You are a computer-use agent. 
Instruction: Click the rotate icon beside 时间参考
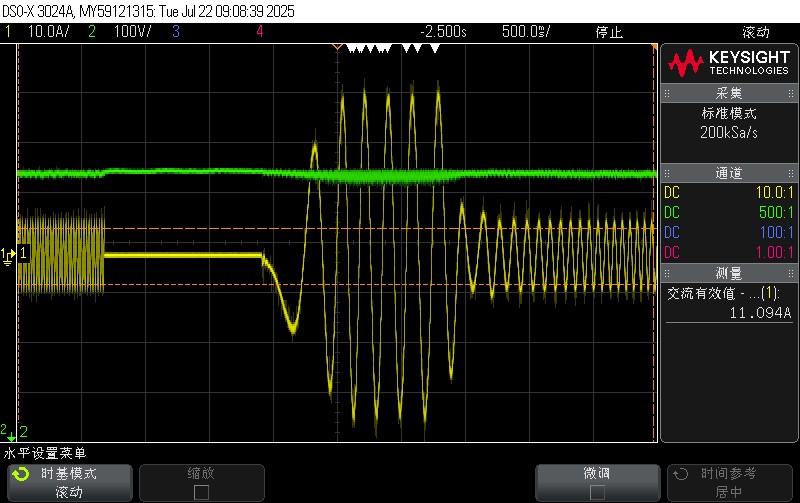(682, 475)
